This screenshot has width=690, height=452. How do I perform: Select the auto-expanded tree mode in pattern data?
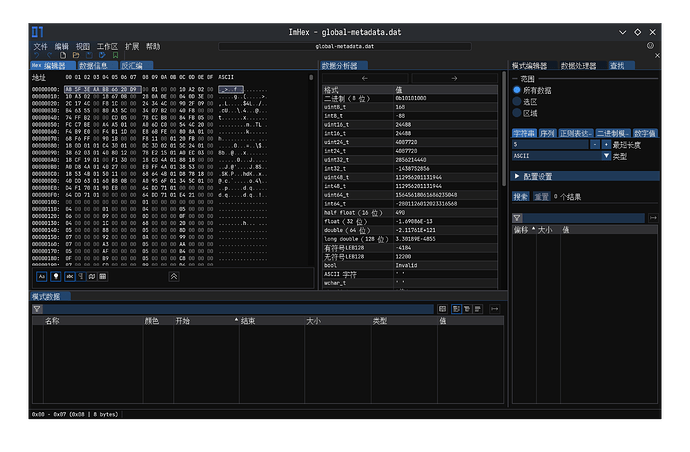pyautogui.click(x=467, y=309)
